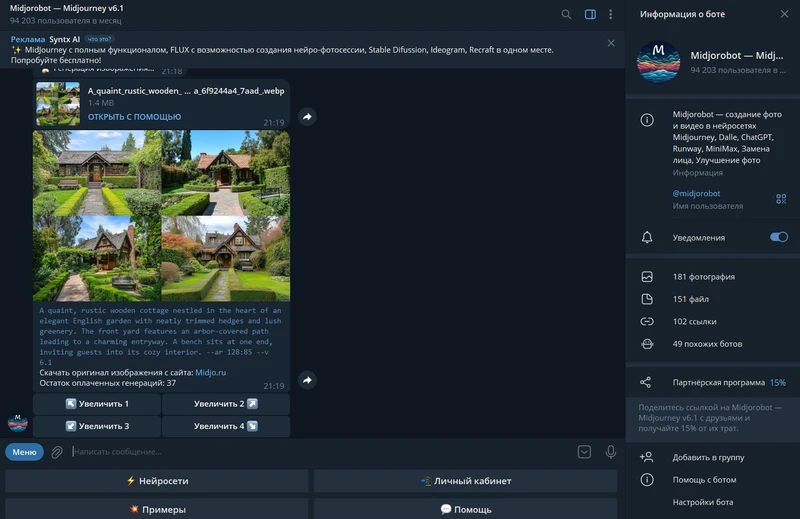Open the QR code icon
Viewport: 800px width, 519px height.
781,199
